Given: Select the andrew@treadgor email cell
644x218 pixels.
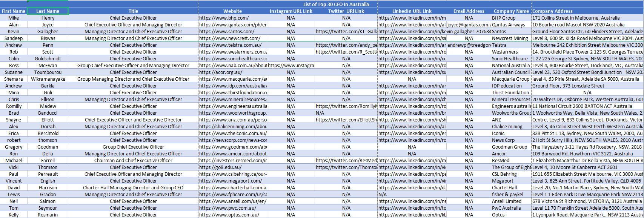Looking at the screenshot, I should click(469, 45).
